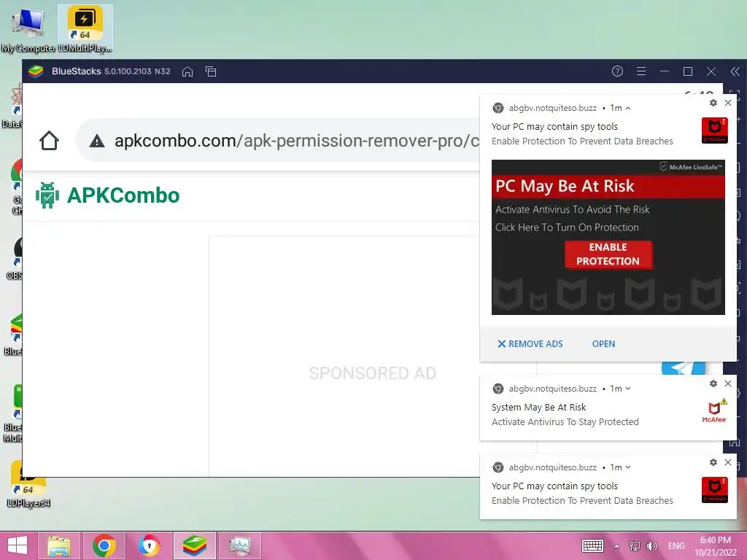The height and width of the screenshot is (560, 747).
Task: Collapse the expanded first notification chevron
Action: tap(628, 108)
